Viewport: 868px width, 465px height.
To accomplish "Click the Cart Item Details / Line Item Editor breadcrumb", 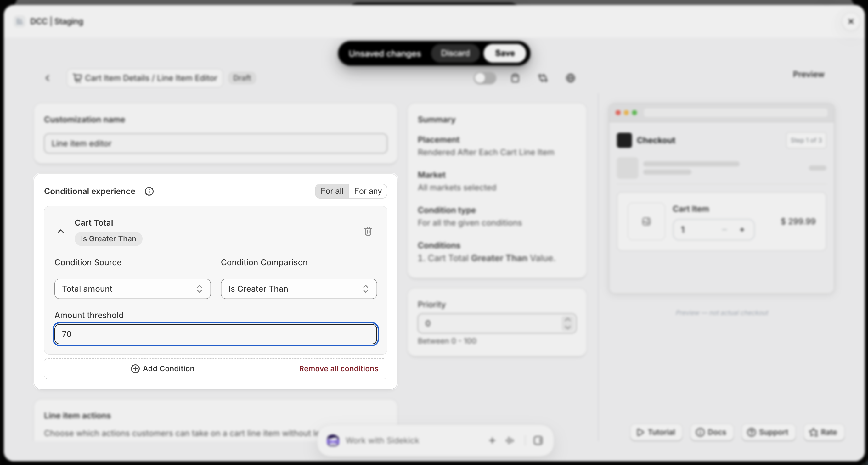I will 145,78.
